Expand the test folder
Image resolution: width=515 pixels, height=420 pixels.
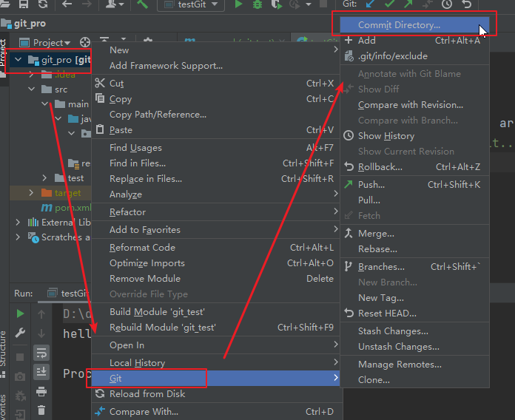click(44, 178)
